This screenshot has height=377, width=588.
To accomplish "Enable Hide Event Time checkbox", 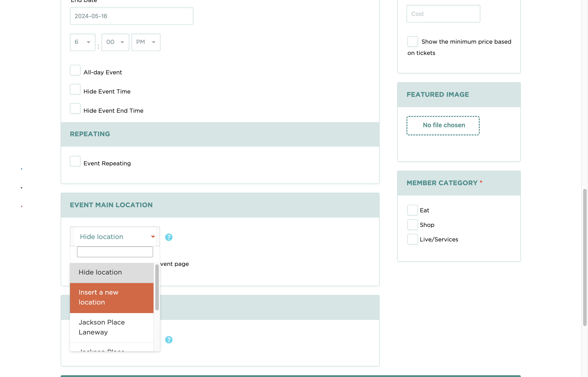I will pos(75,89).
